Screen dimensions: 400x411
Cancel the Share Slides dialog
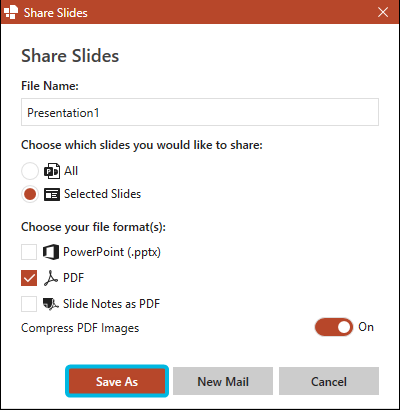329,381
